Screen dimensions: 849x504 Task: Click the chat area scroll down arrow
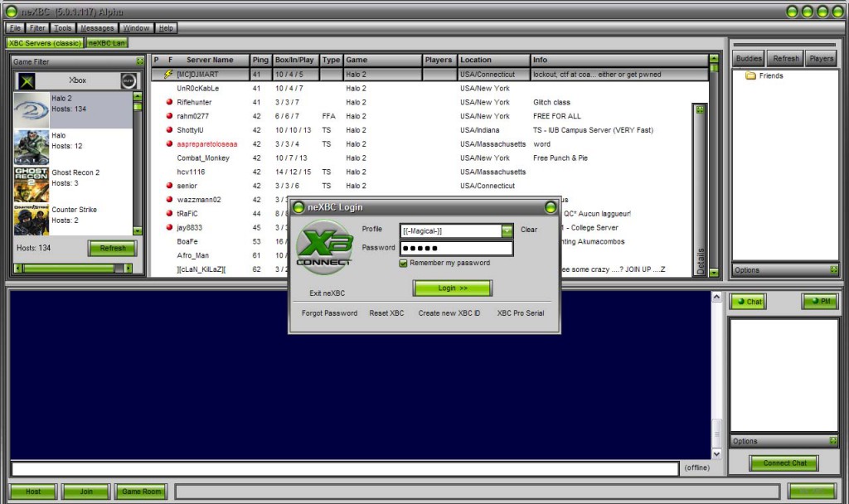(716, 453)
